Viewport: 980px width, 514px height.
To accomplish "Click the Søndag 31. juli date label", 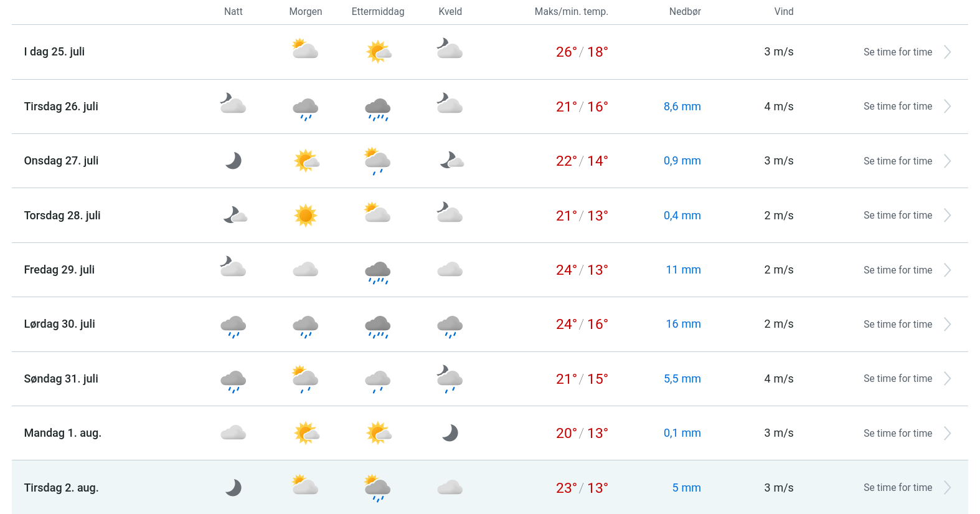I will click(61, 379).
